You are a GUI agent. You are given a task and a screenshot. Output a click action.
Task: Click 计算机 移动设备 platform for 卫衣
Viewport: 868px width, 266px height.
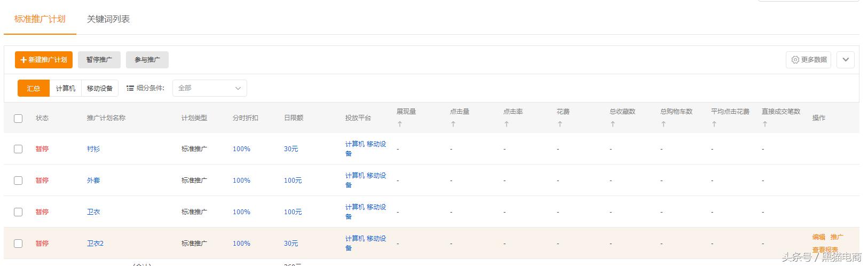366,212
